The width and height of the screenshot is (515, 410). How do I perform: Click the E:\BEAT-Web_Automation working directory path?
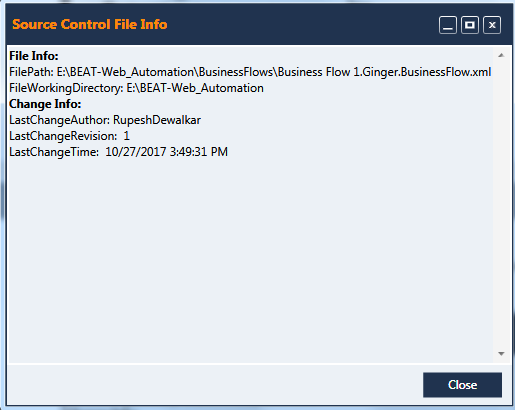point(195,88)
